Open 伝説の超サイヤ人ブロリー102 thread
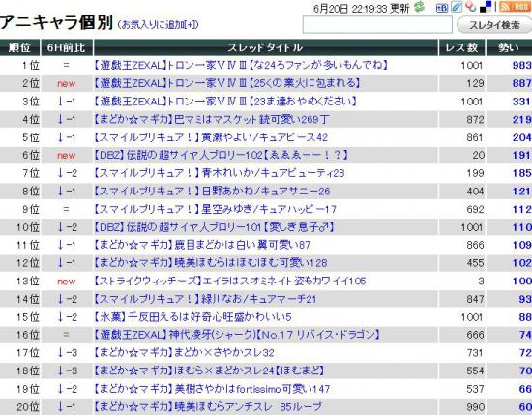This screenshot has width=532, height=415. tap(222, 155)
